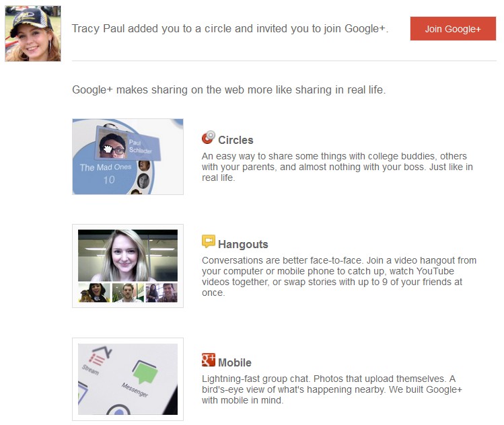This screenshot has width=504, height=425.
Task: Select the last small participant in Hangouts strip
Action: (x=168, y=293)
